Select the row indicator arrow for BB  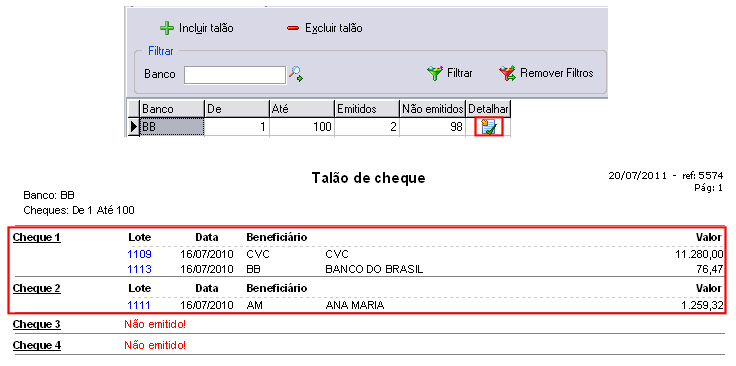[x=134, y=127]
